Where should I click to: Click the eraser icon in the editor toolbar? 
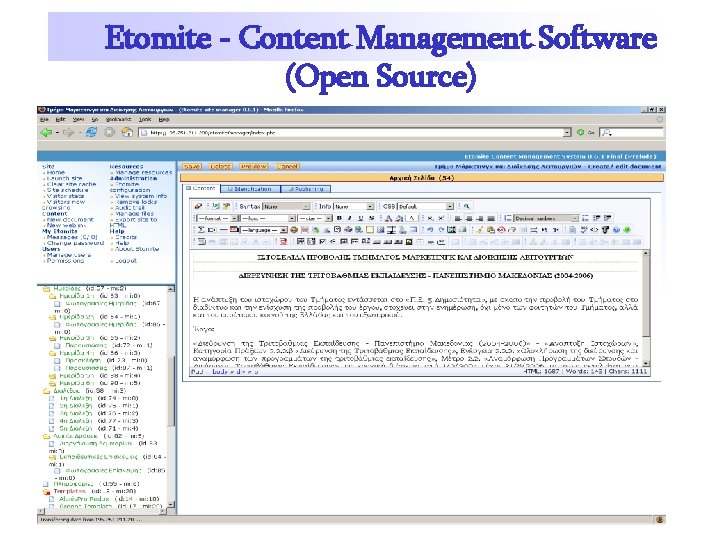click(x=198, y=206)
